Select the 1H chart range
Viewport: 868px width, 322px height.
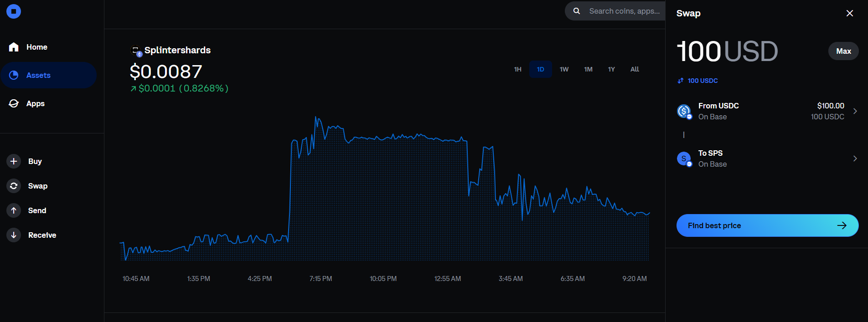pos(518,69)
